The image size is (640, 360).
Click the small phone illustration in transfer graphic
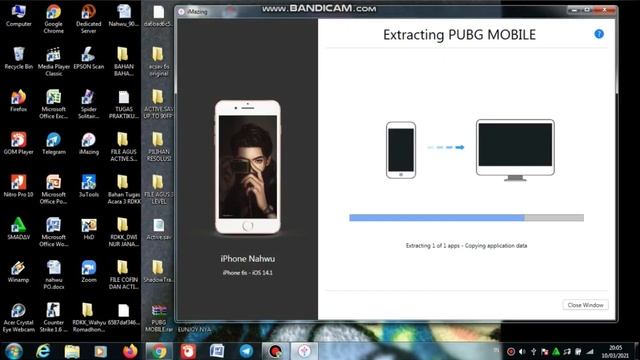click(401, 150)
